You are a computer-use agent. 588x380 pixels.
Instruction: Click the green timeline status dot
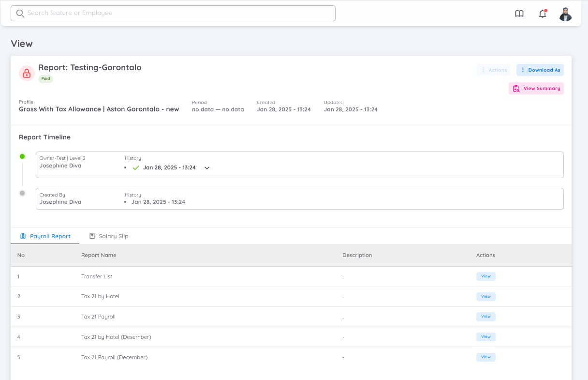click(x=22, y=156)
